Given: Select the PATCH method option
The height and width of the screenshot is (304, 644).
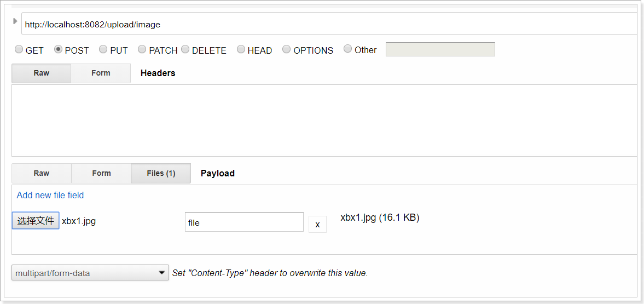Looking at the screenshot, I should (x=142, y=49).
